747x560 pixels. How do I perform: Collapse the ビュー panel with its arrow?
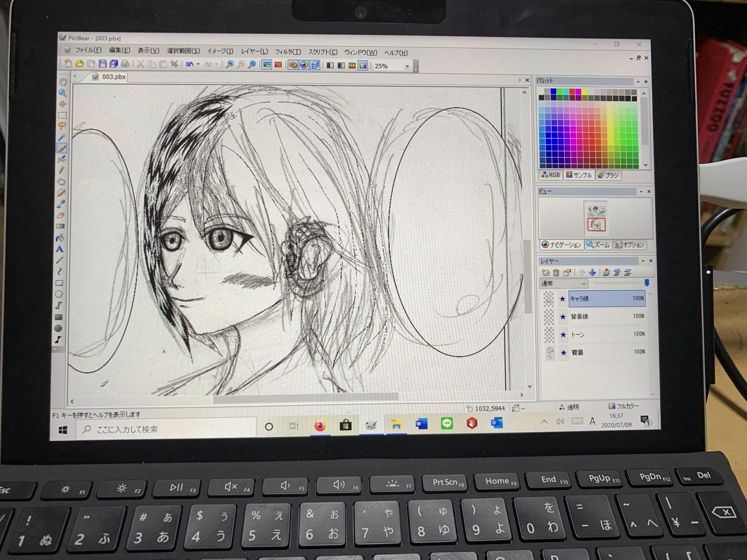(x=641, y=191)
